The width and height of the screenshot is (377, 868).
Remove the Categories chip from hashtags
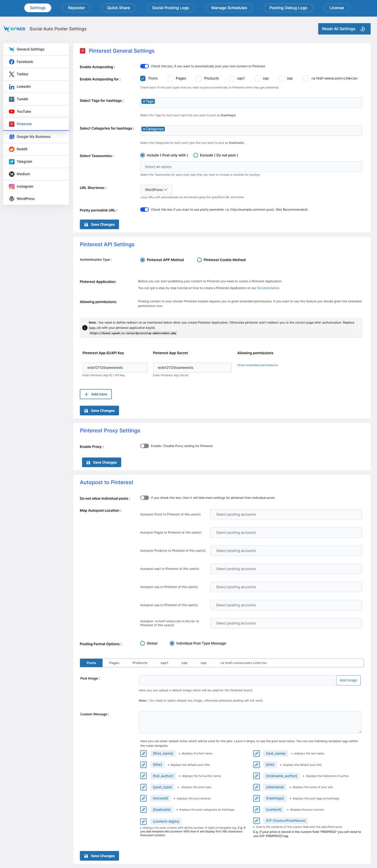coord(144,129)
